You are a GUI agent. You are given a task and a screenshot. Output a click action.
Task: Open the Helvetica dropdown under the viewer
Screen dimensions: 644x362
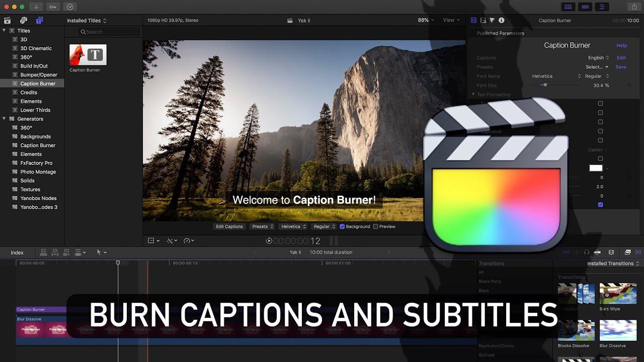point(294,227)
